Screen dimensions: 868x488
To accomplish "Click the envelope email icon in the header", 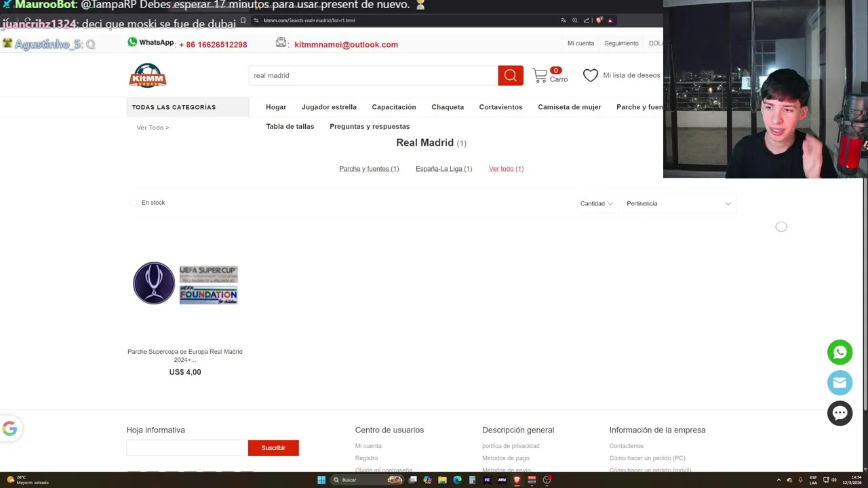I will (281, 43).
